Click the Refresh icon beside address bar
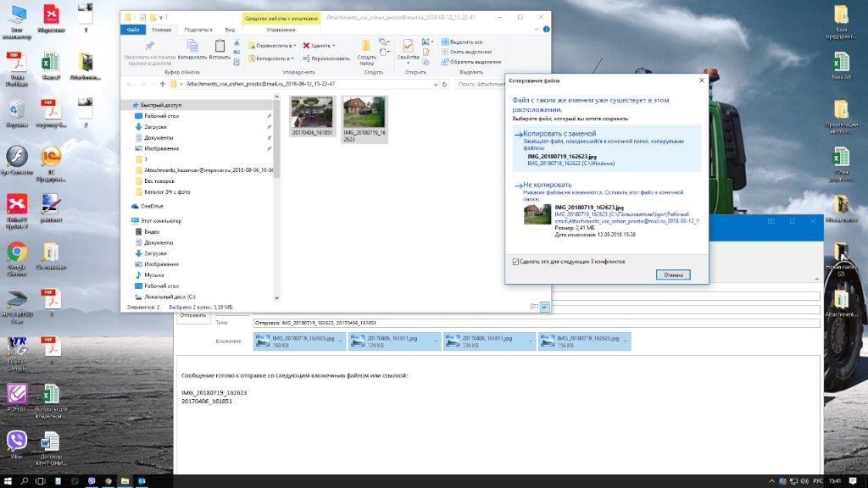 pos(444,84)
